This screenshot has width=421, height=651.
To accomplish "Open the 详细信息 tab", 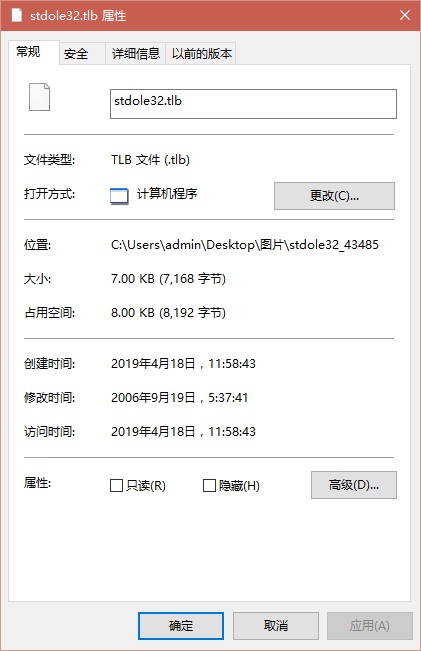I will 136,54.
